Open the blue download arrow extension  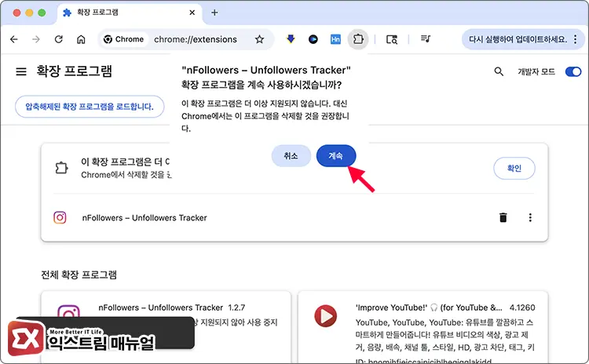(x=291, y=39)
